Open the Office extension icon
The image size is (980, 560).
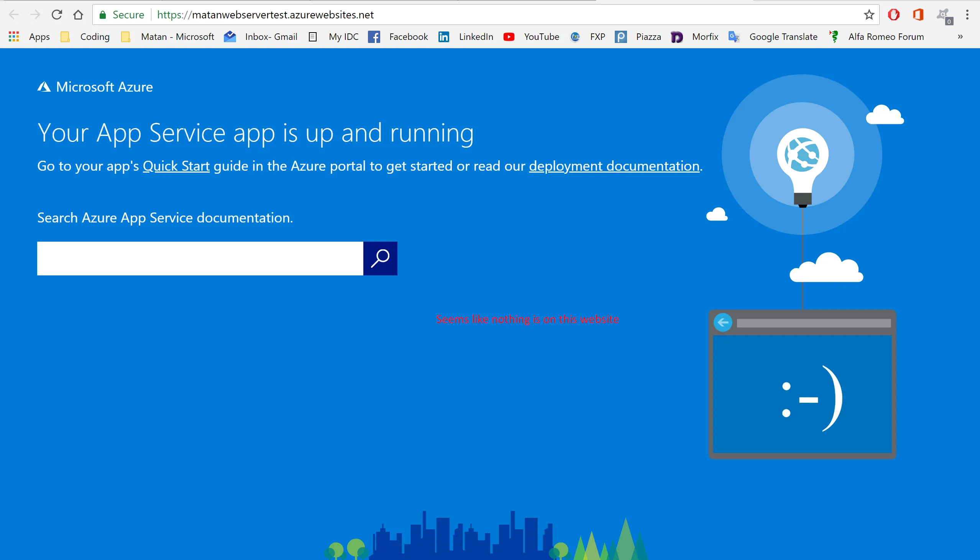point(918,15)
